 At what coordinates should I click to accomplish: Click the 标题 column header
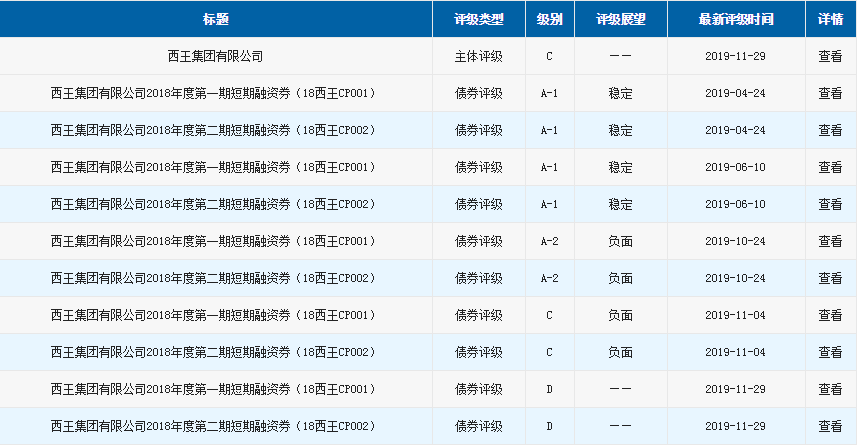click(x=216, y=19)
